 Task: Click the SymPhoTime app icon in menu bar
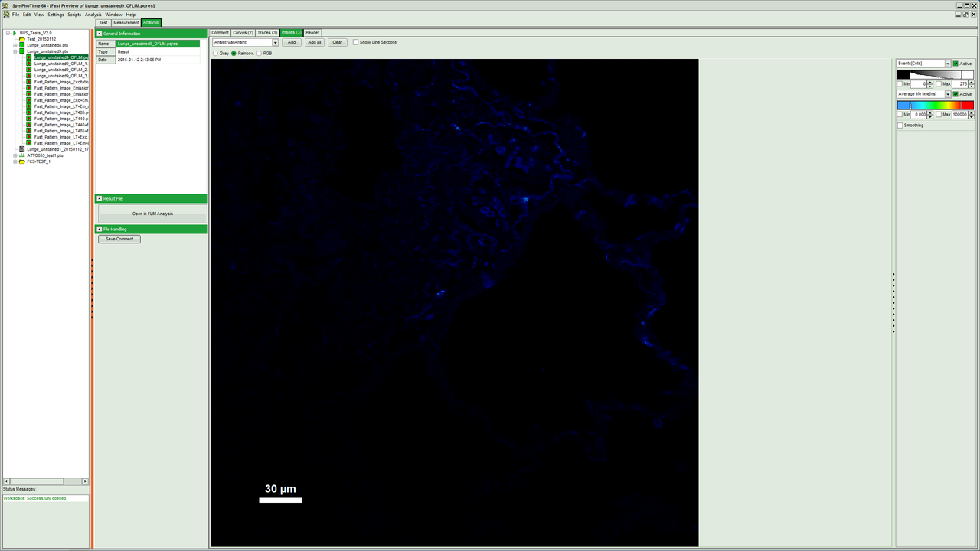coord(6,15)
